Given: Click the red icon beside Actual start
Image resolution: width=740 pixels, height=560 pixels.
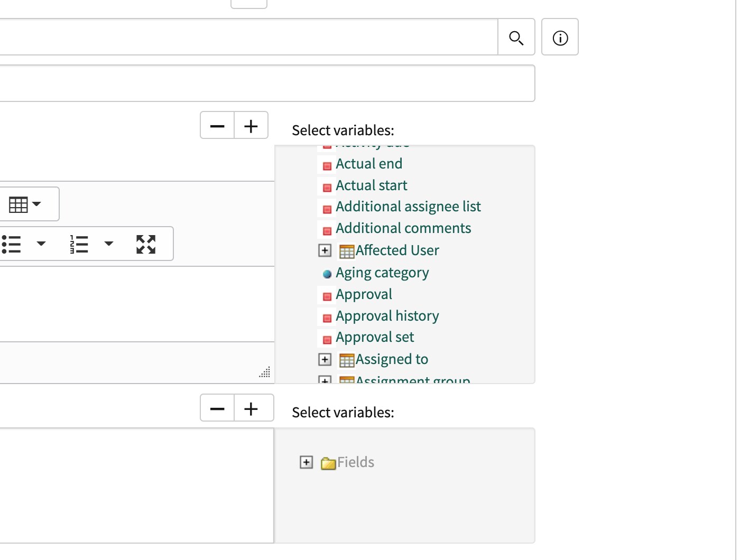Looking at the screenshot, I should [327, 188].
